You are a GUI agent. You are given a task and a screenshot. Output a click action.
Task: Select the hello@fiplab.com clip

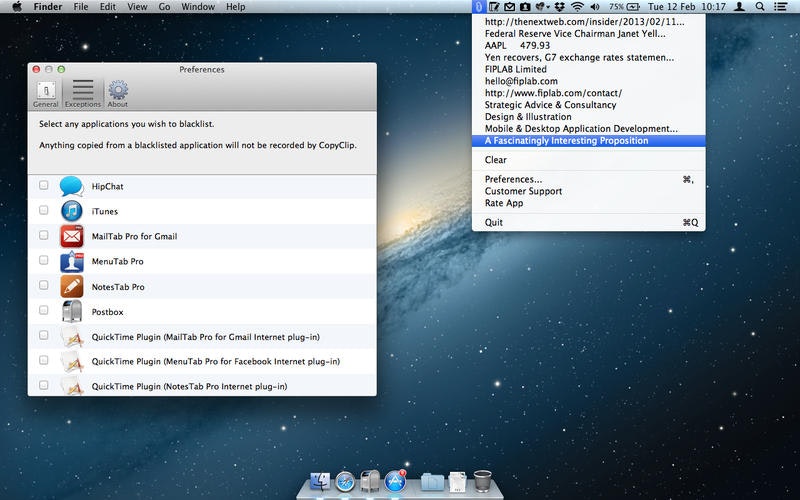(589, 81)
